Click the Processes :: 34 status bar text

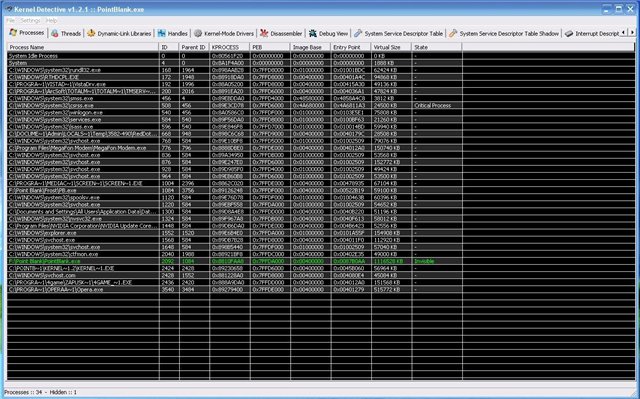pos(23,392)
